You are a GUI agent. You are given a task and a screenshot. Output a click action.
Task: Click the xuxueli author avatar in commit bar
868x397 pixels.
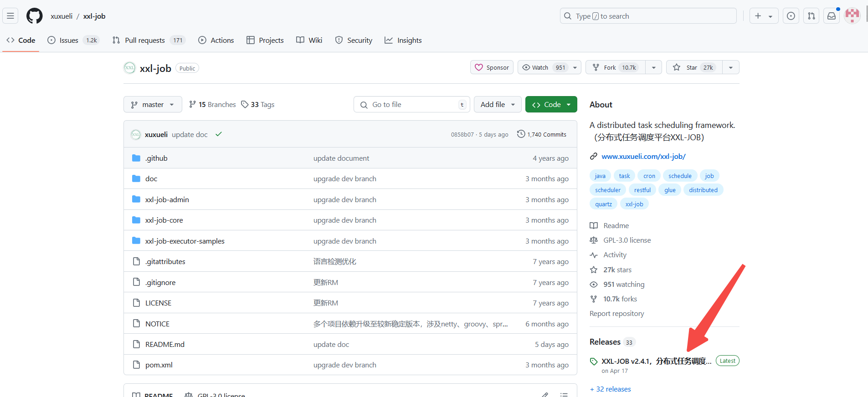pos(136,134)
